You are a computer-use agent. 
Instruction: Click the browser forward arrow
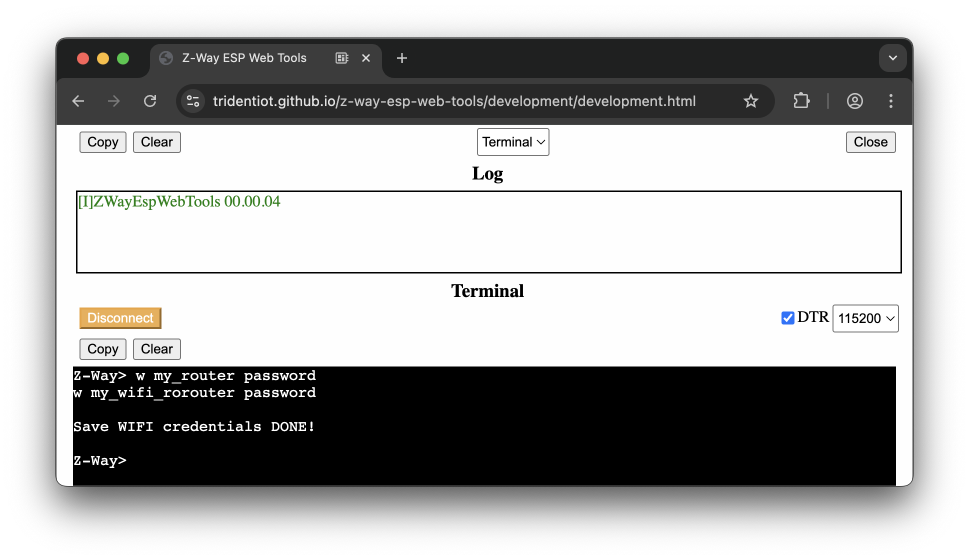[x=114, y=101]
